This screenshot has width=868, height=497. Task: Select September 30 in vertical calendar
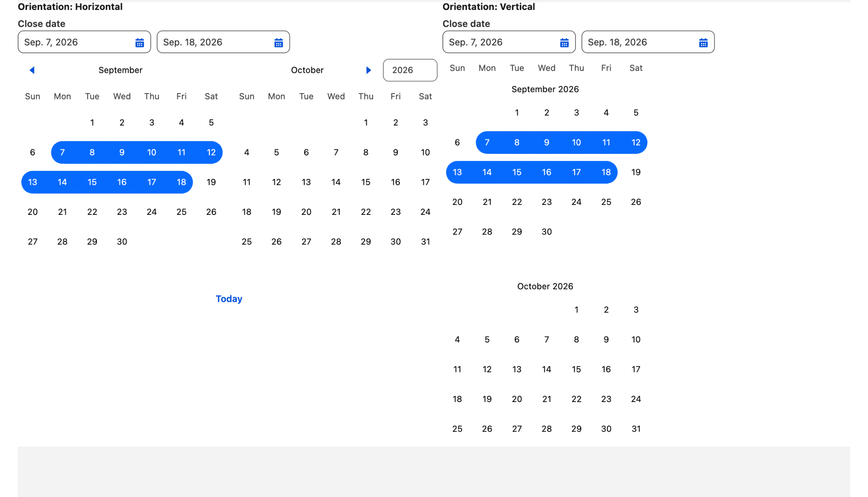point(547,232)
